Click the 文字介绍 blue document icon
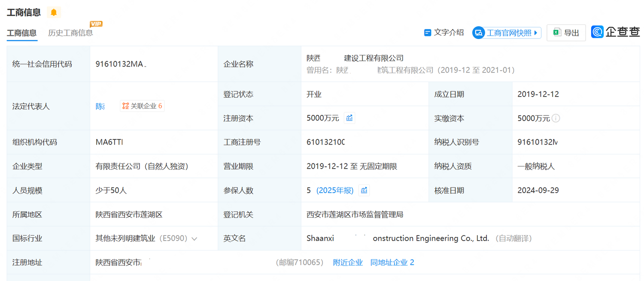 (x=428, y=33)
